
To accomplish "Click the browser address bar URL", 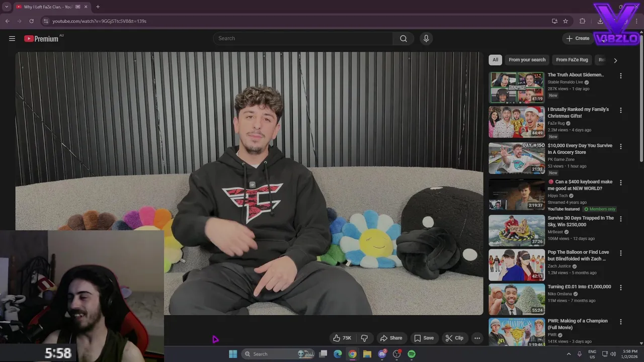I will 99,21.
